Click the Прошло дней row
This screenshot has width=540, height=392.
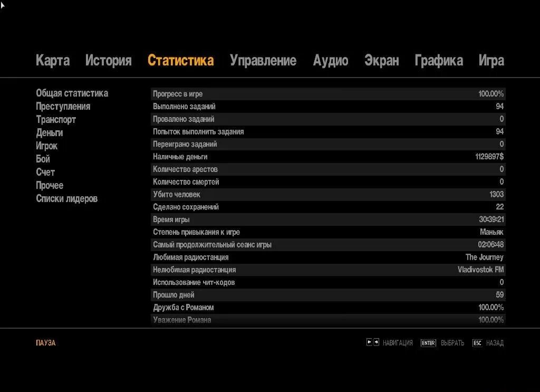click(328, 295)
